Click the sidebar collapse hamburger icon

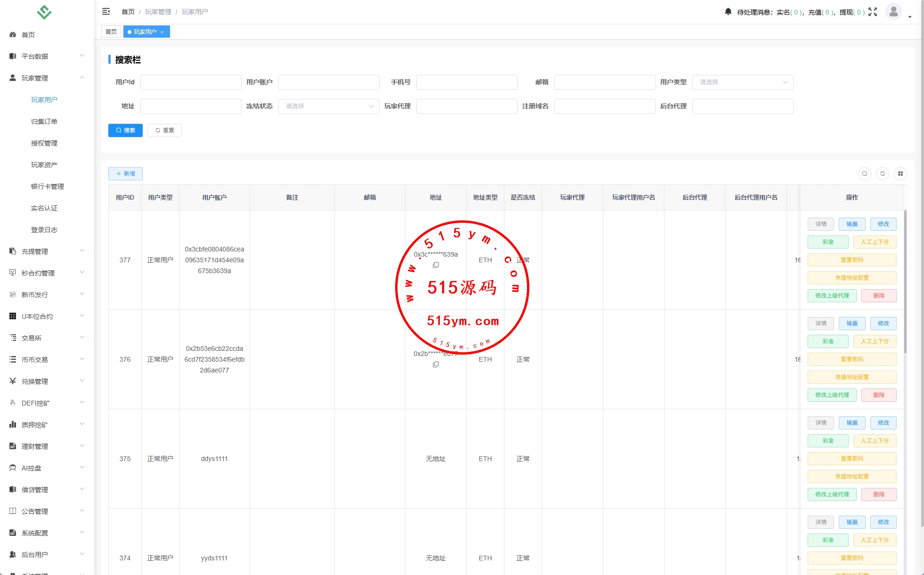tap(106, 11)
